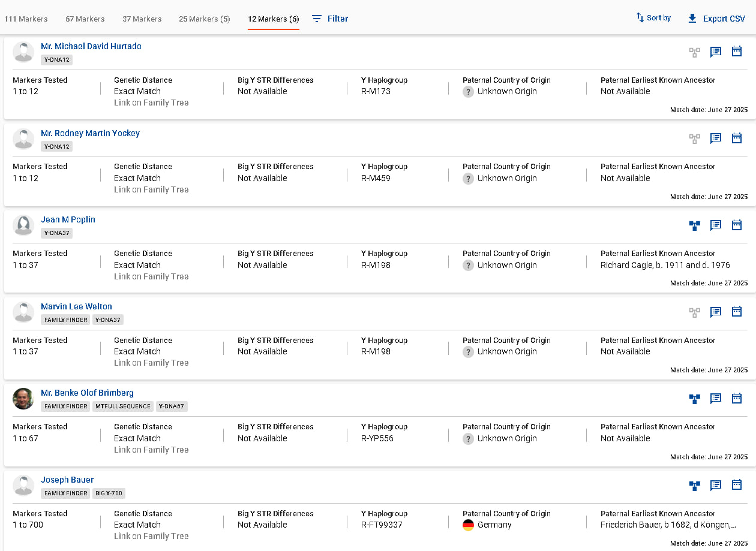The image size is (756, 551).
Task: Switch to the 25 Markers (5) tab
Action: pos(205,19)
